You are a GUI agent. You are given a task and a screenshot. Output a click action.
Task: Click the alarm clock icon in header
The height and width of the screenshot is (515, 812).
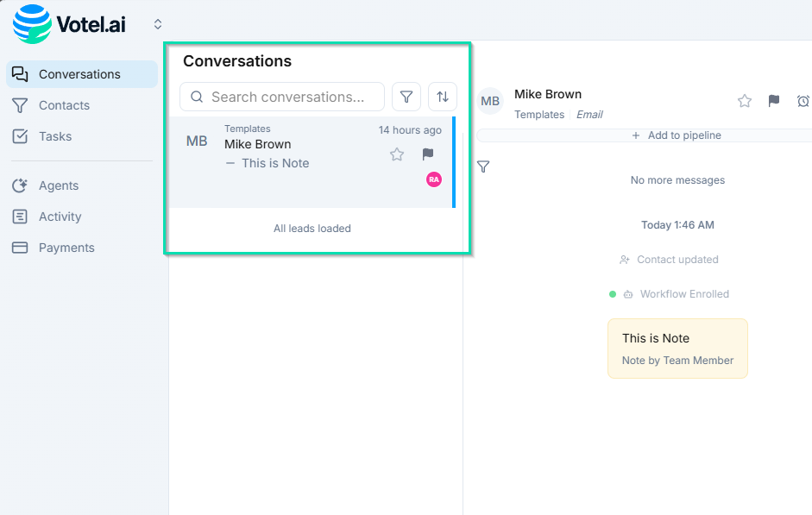803,101
